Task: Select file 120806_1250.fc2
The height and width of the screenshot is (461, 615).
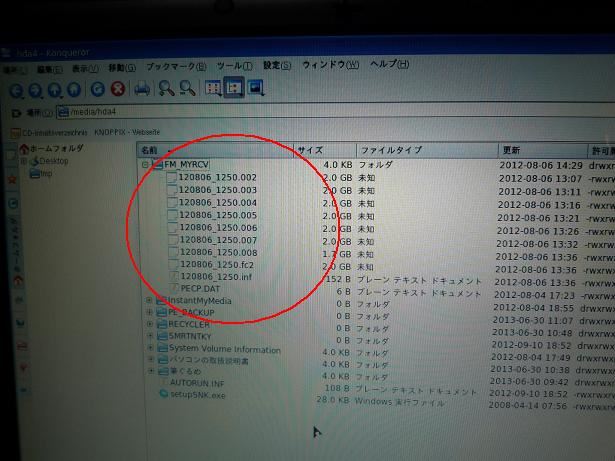Action: pyautogui.click(x=217, y=265)
